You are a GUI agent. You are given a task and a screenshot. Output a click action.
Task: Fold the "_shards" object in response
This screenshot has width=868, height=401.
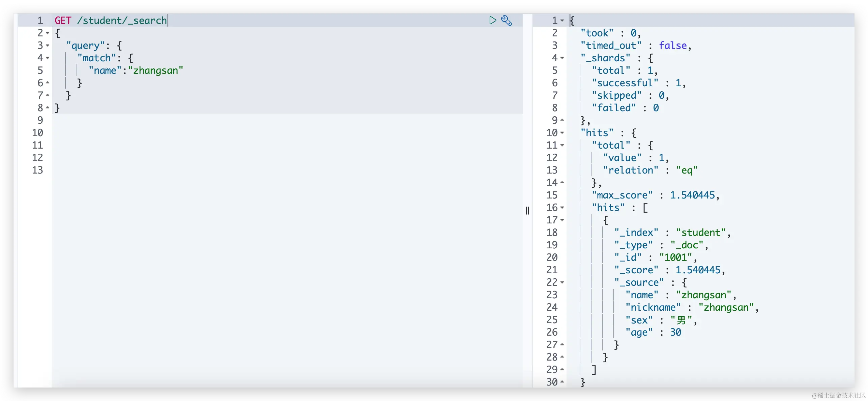562,58
